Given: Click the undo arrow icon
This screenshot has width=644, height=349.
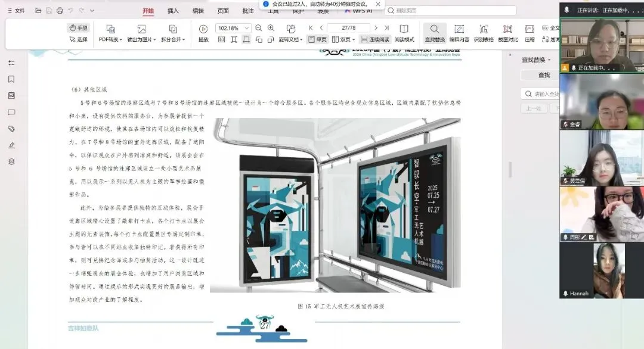Looking at the screenshot, I should click(70, 11).
